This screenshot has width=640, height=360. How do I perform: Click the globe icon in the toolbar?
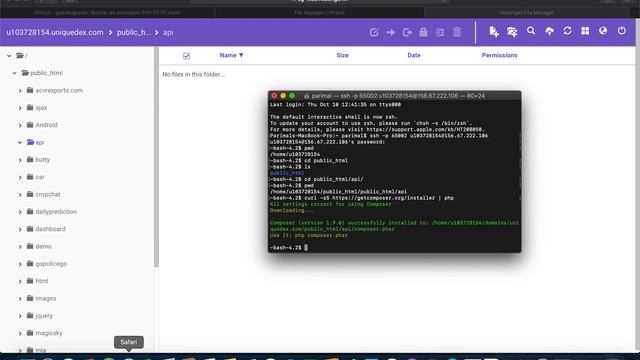coord(603,31)
